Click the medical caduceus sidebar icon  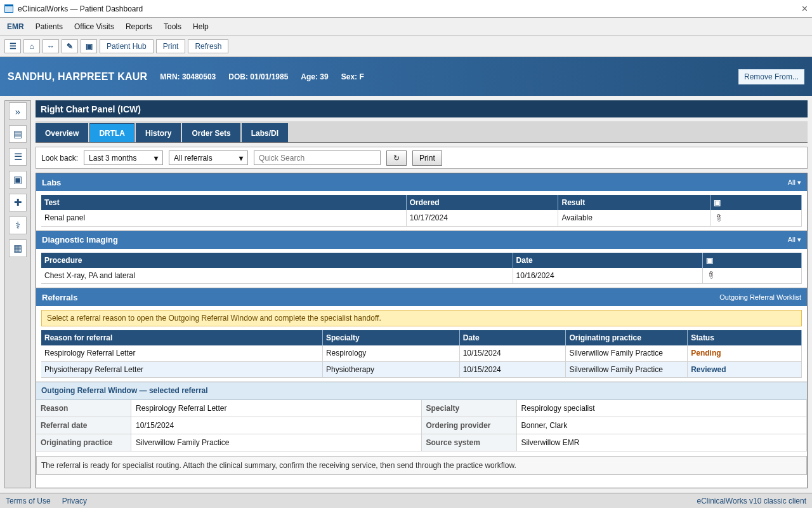click(x=18, y=225)
